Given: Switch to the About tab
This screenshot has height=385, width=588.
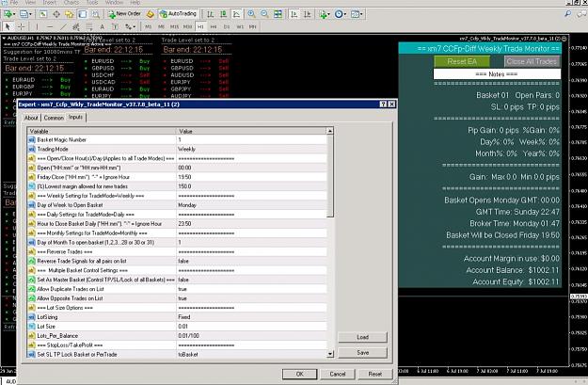Looking at the screenshot, I should pyautogui.click(x=31, y=118).
